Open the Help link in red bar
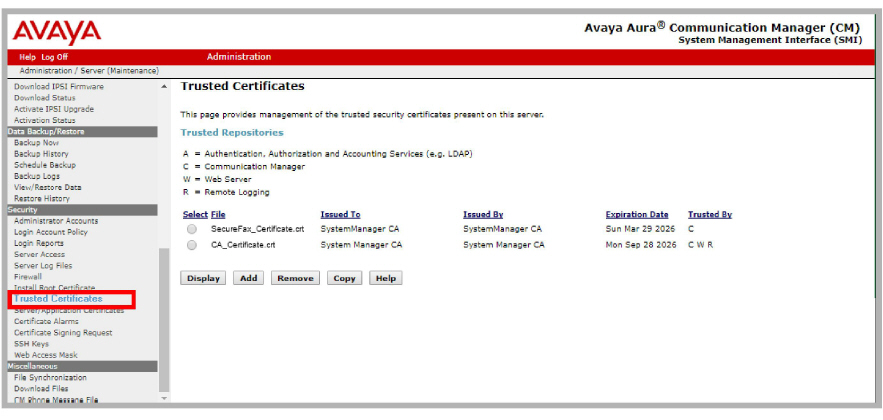Image resolution: width=883 pixels, height=420 pixels. [x=27, y=57]
